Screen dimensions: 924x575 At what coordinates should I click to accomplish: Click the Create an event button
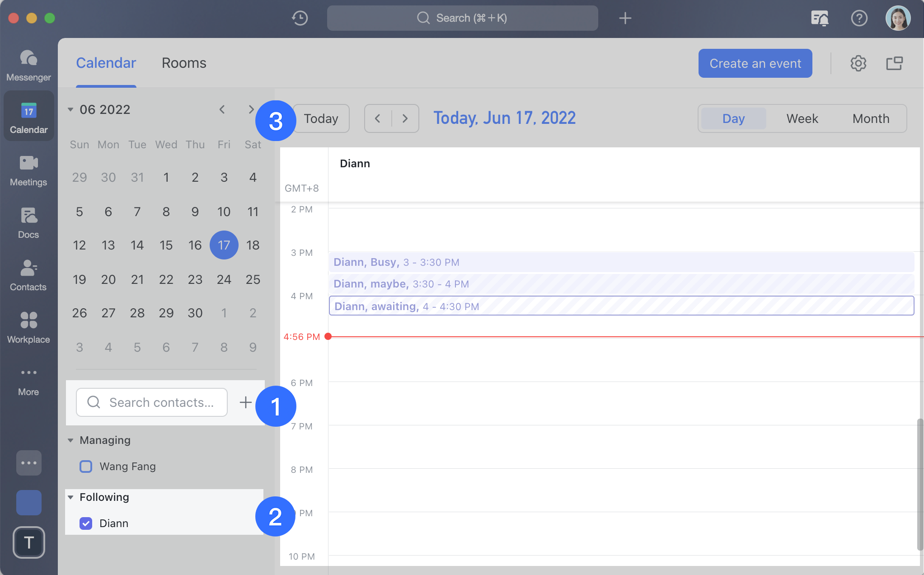tap(755, 63)
